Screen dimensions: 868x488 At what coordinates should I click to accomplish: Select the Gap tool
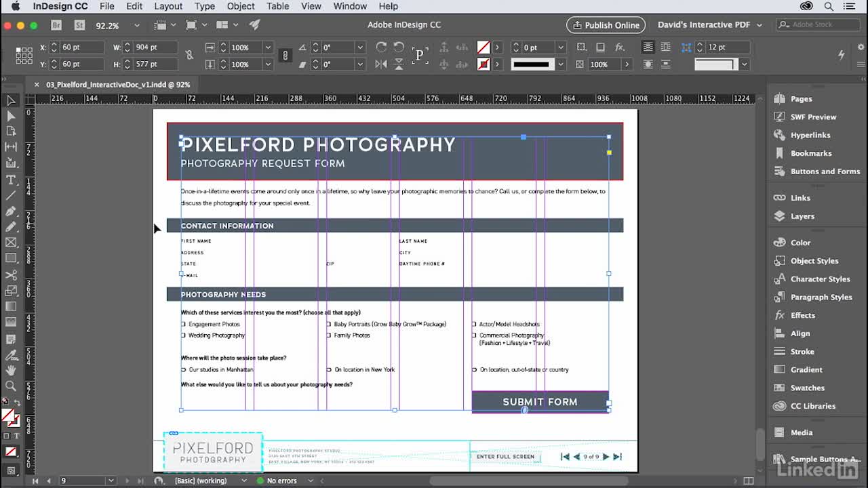click(x=11, y=146)
